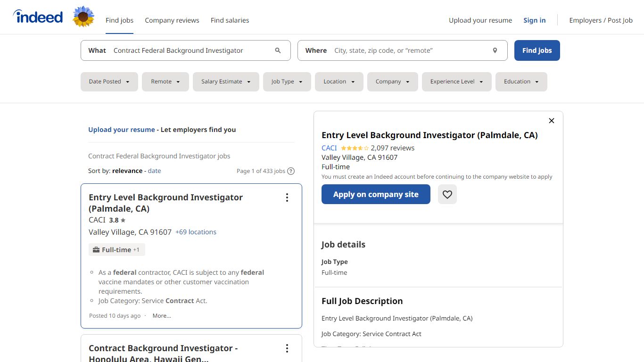Open the Entry Level Background Investigator job title

165,203
